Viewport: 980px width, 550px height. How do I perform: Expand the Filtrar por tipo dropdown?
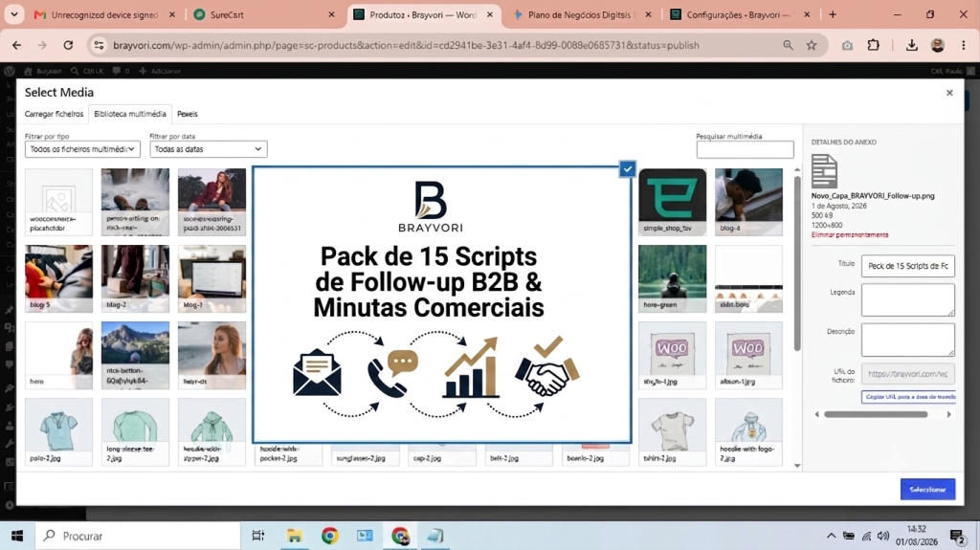click(x=82, y=149)
